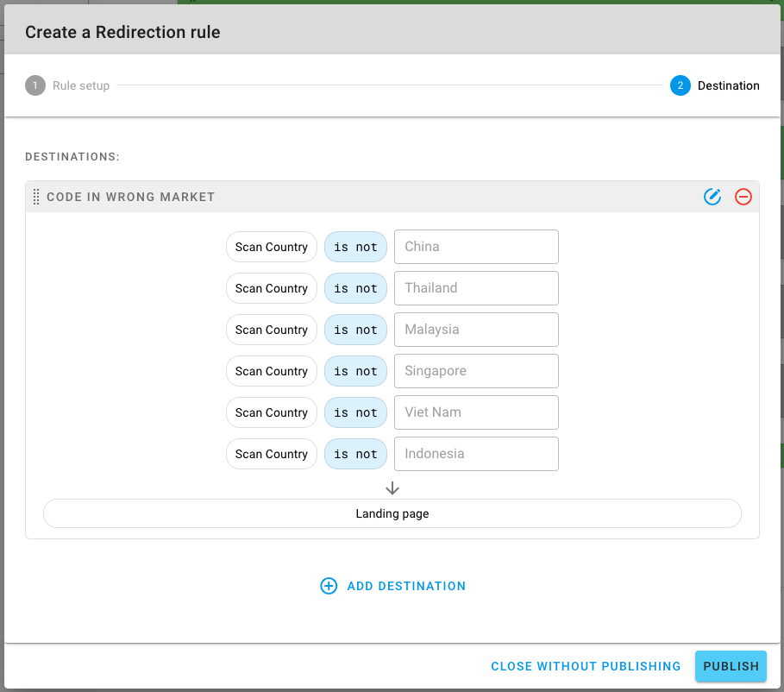Open the Landing page destination
This screenshot has width=784, height=692.
392,513
